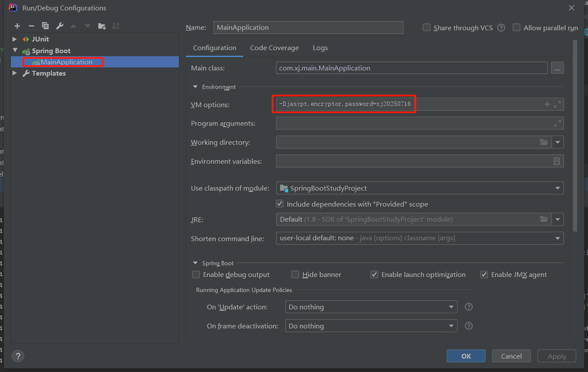The image size is (588, 372).
Task: Collapse the Spring Boot tree node
Action: pyautogui.click(x=15, y=51)
